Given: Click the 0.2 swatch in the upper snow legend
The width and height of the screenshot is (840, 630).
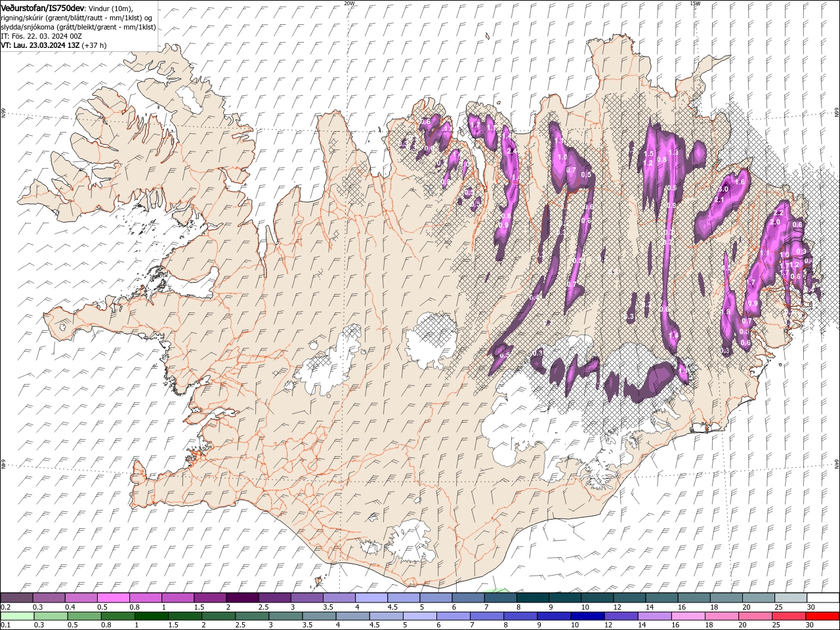Looking at the screenshot, I should tap(16, 598).
